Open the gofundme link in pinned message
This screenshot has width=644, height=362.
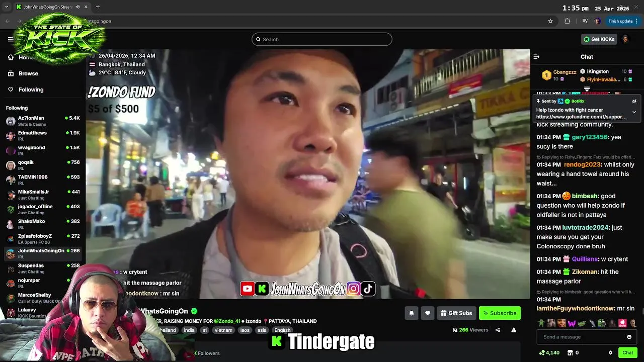(x=581, y=117)
